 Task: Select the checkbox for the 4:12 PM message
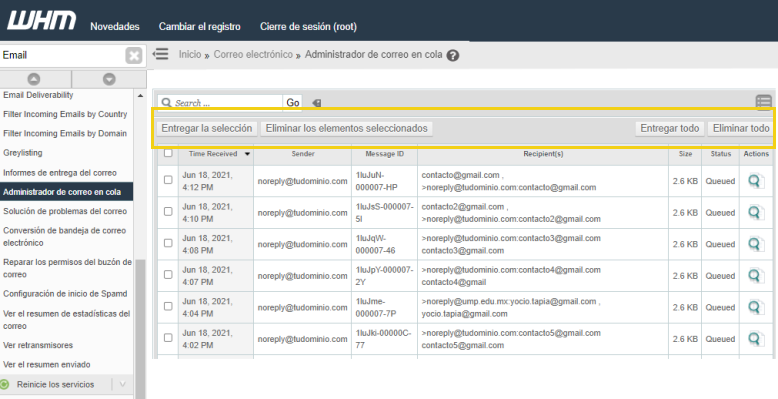[x=168, y=180]
